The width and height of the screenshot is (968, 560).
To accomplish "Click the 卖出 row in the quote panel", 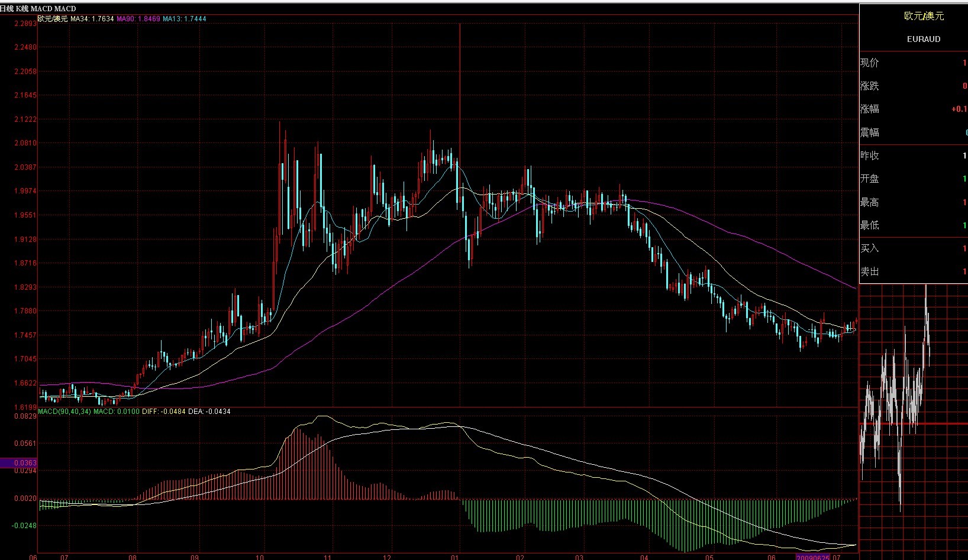I will click(914, 271).
